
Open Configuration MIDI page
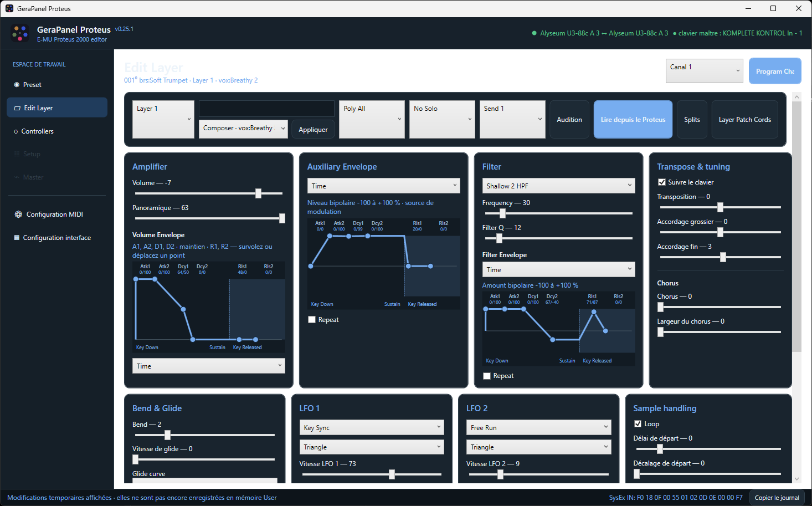pos(57,214)
